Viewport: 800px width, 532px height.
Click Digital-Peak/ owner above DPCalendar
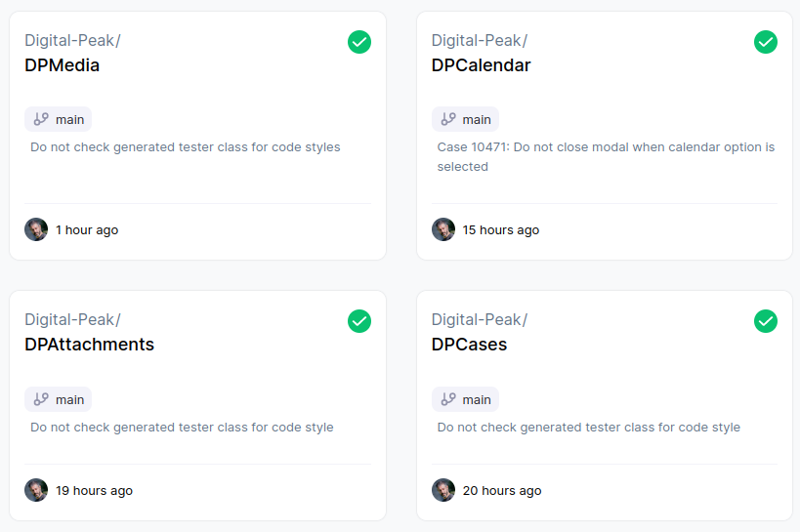480,40
